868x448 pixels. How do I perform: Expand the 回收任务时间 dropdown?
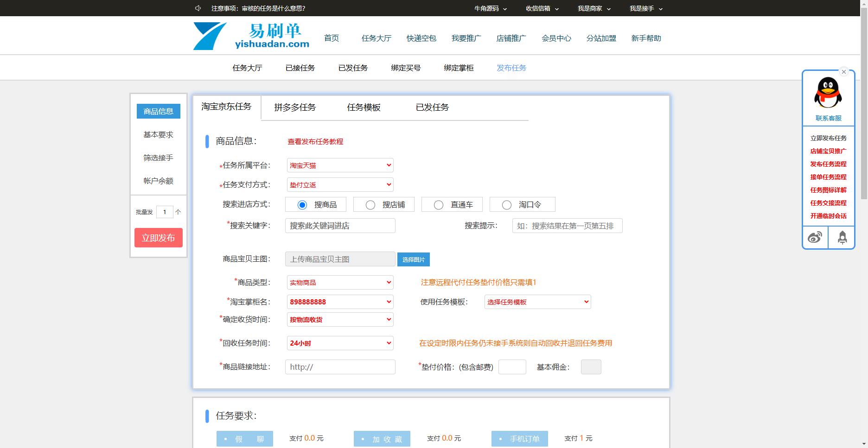tap(340, 343)
